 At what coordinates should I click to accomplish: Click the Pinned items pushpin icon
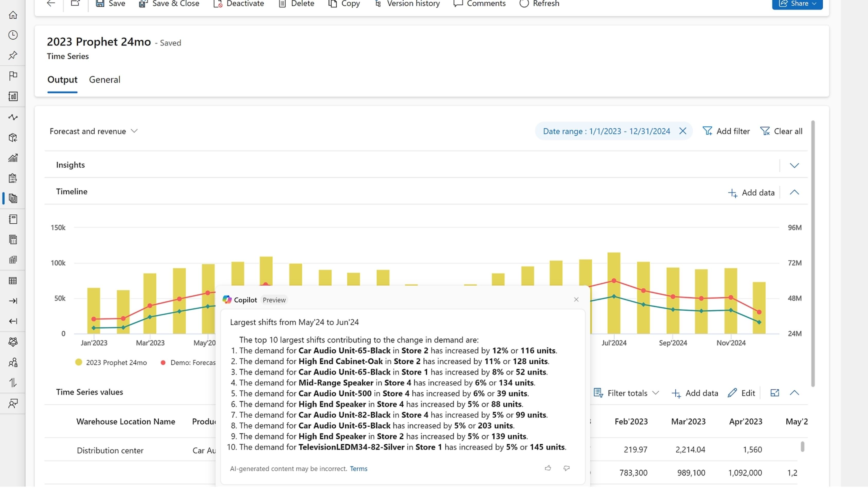click(x=13, y=55)
